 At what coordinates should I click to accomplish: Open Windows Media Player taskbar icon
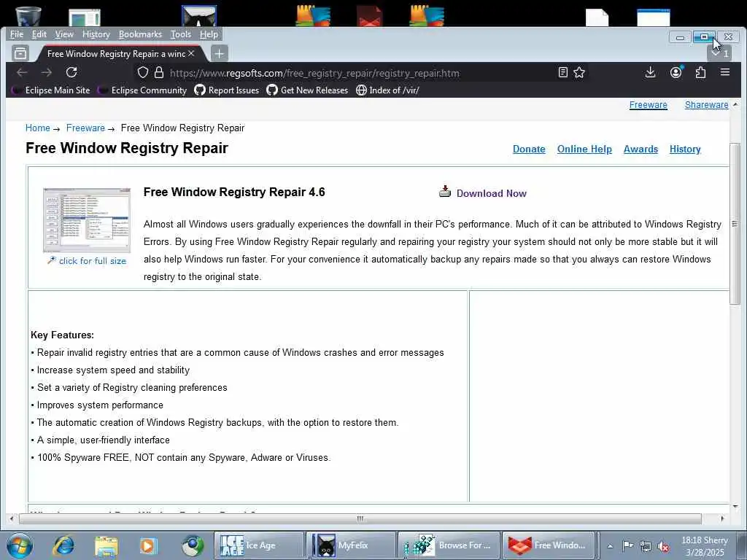point(149,545)
